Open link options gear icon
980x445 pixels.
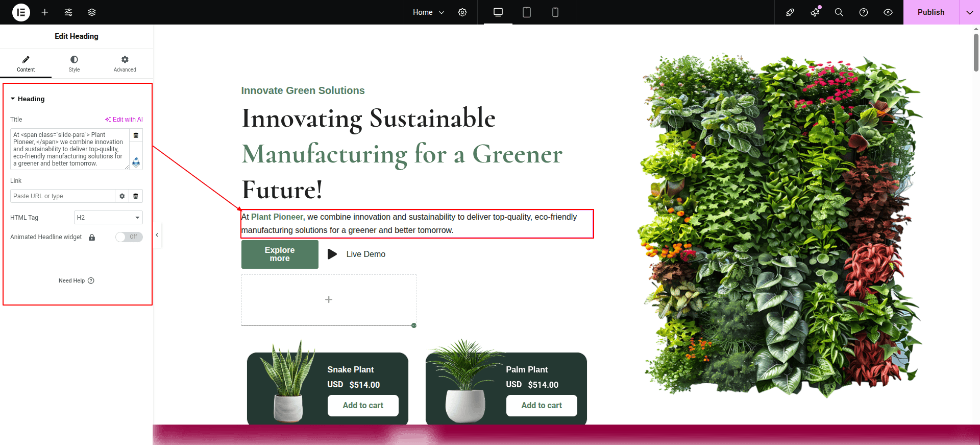122,196
